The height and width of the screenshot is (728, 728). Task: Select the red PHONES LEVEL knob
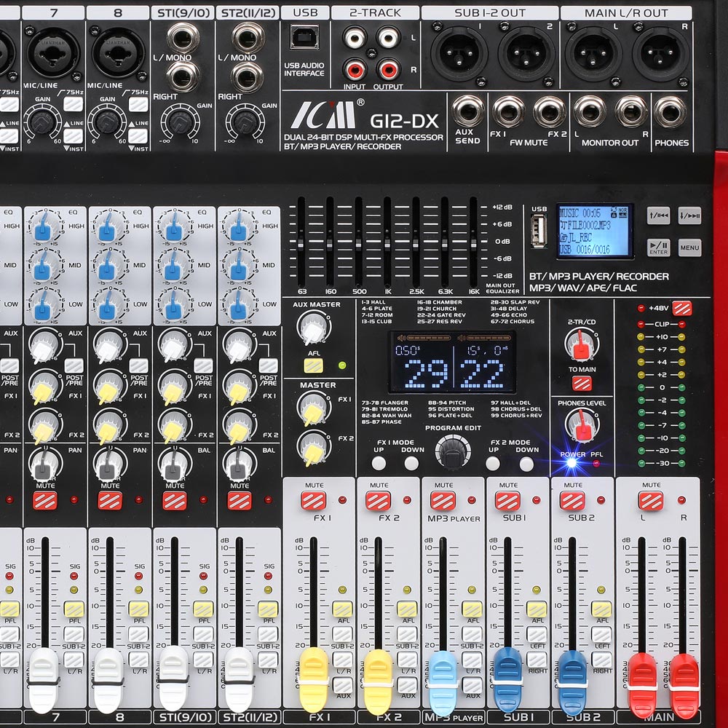(581, 426)
